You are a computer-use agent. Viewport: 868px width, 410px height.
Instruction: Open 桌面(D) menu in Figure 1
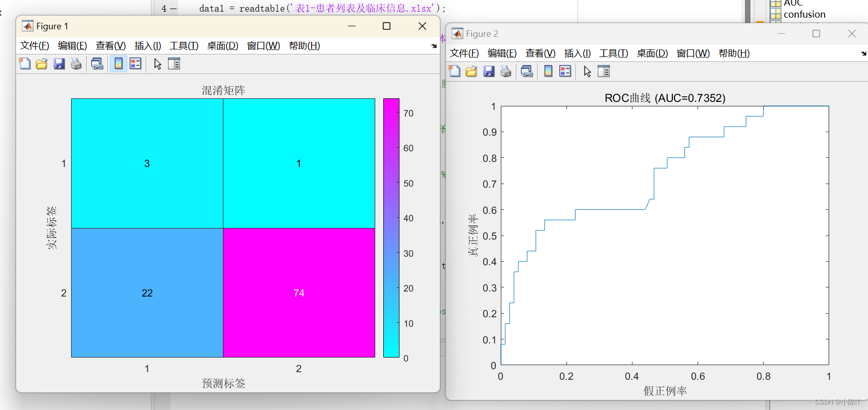[x=223, y=46]
